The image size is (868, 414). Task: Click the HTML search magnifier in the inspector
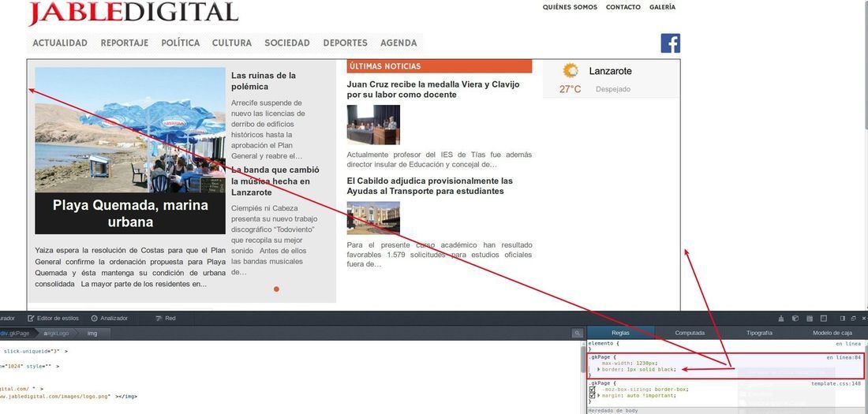pyautogui.click(x=578, y=334)
